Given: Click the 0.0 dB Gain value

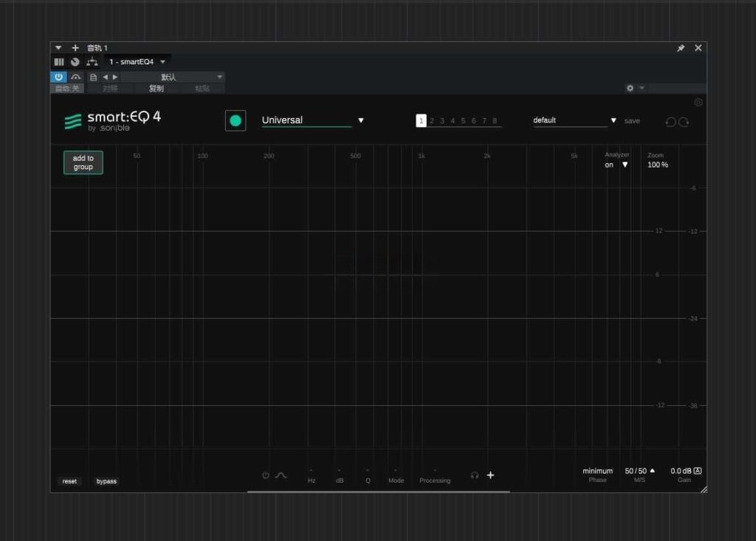Looking at the screenshot, I should [x=681, y=471].
